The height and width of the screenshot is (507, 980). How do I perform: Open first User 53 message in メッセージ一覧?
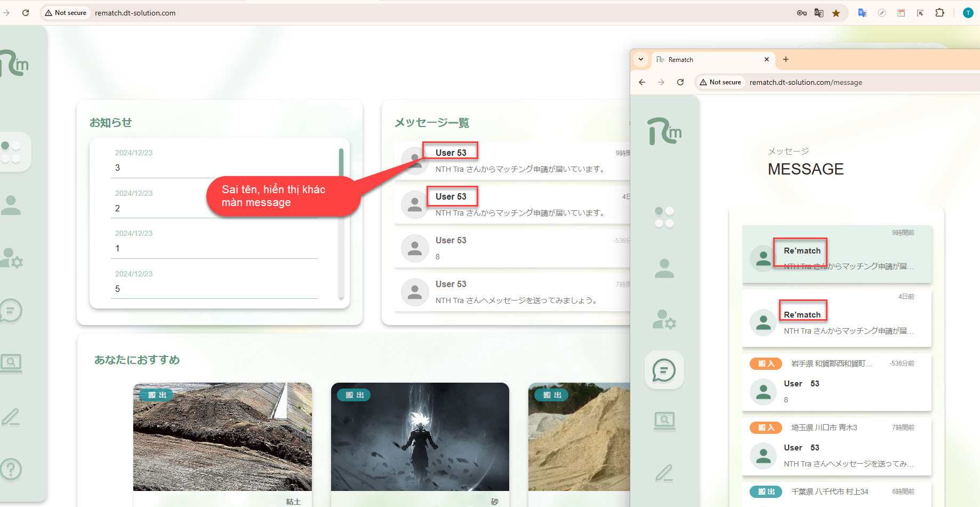click(x=512, y=160)
